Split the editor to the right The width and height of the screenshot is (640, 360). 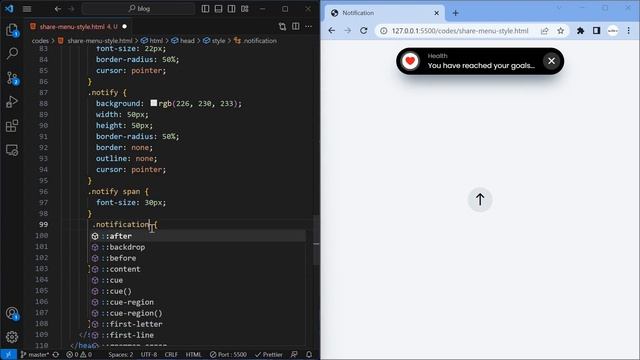pos(296,27)
